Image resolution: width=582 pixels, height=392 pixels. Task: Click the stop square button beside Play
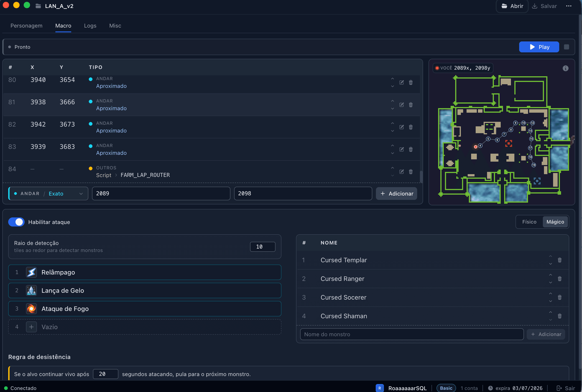[567, 47]
